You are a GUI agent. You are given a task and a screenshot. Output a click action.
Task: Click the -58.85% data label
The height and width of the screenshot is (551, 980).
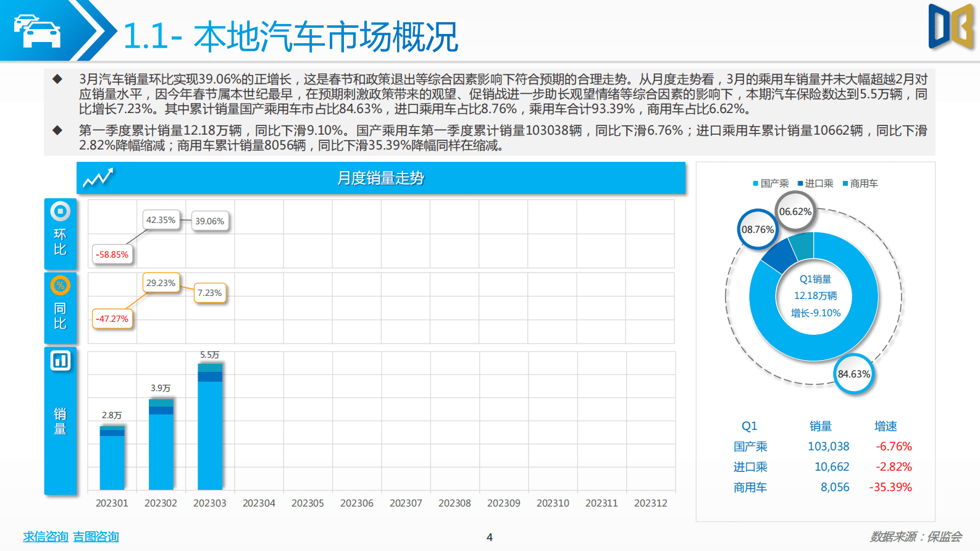click(112, 254)
